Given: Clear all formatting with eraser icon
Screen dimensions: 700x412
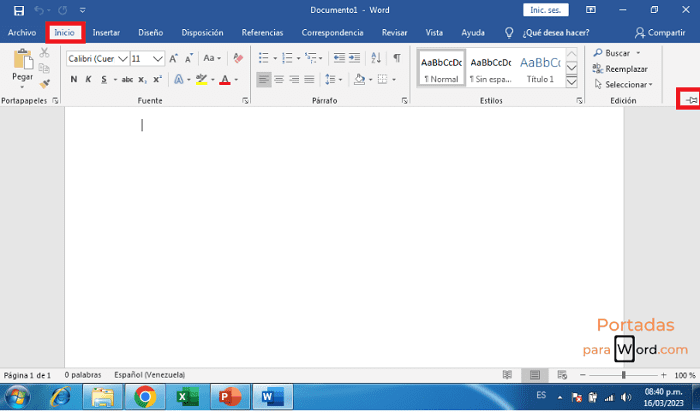Looking at the screenshot, I should pos(238,58).
